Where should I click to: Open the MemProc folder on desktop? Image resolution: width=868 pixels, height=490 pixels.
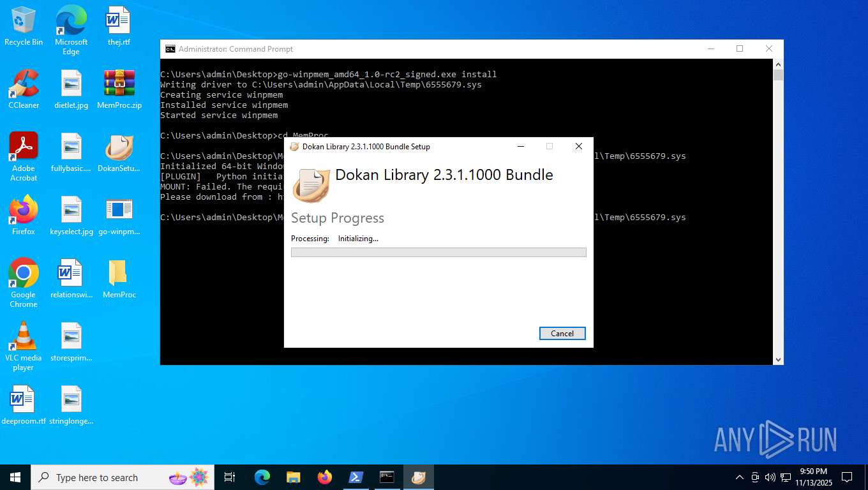point(119,279)
